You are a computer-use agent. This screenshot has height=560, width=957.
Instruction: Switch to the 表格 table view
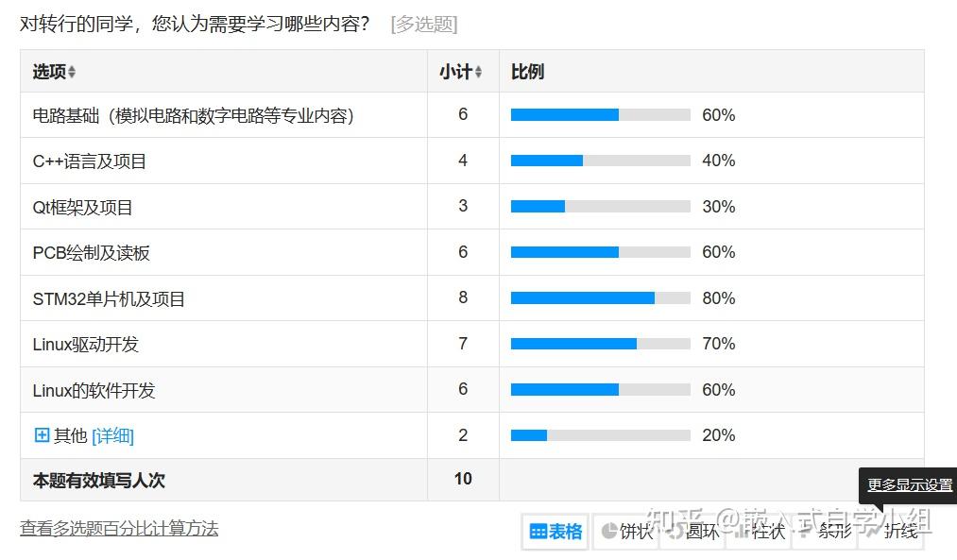pyautogui.click(x=555, y=532)
